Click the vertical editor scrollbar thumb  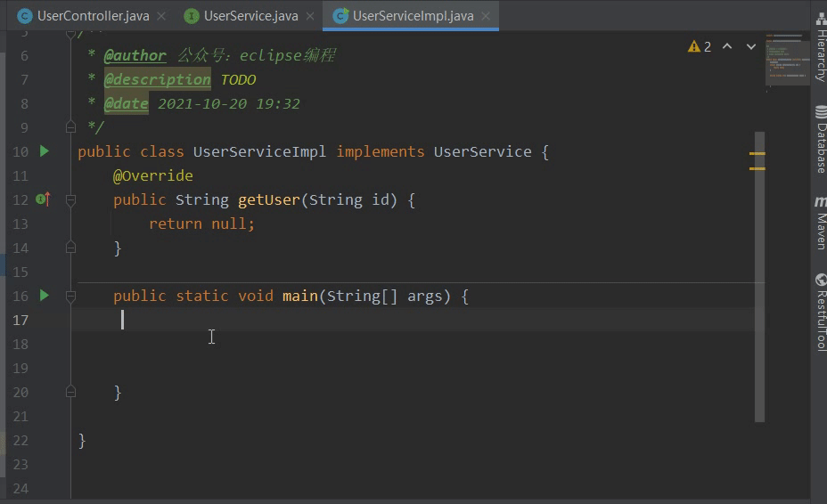click(759, 277)
